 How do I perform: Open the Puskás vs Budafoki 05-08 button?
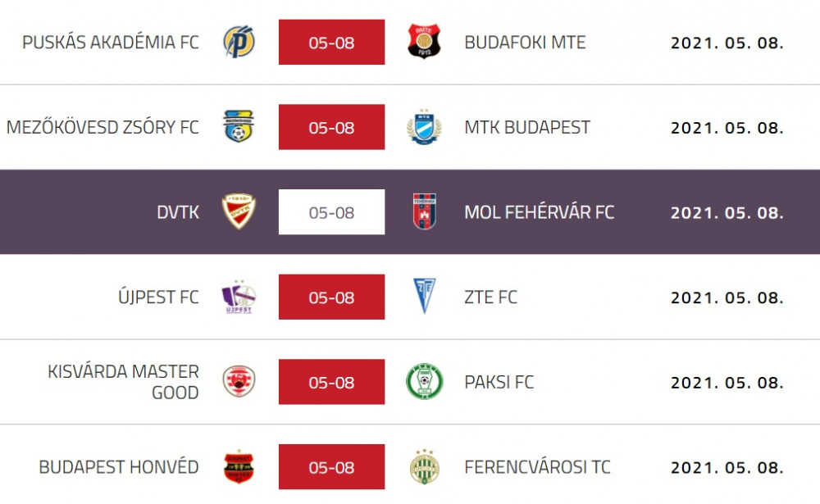(331, 43)
